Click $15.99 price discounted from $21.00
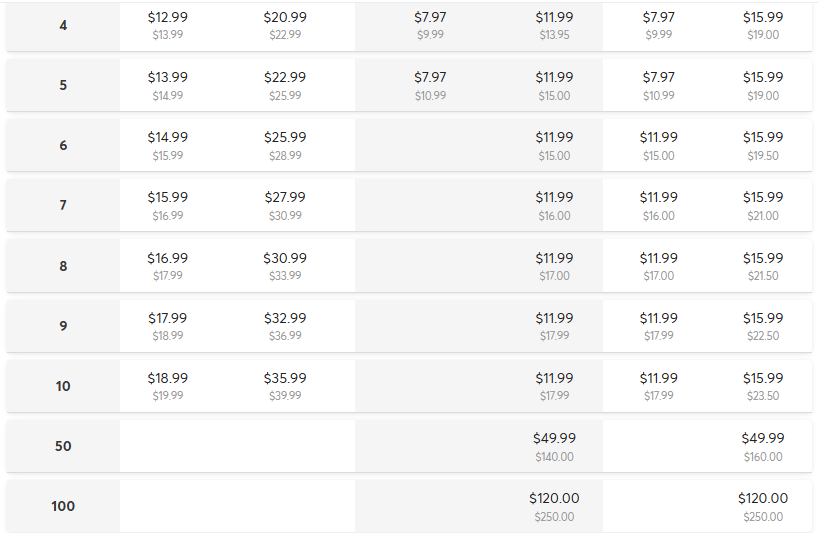Viewport: 818px width, 533px height. click(763, 198)
